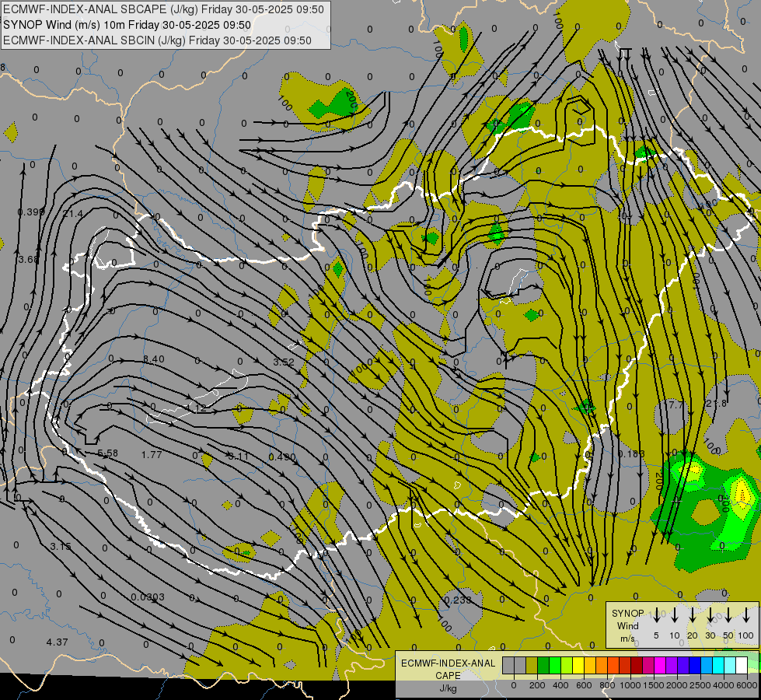Click the 1000 tick label in CAPE legend
This screenshot has width=761, height=700.
[x=630, y=685]
